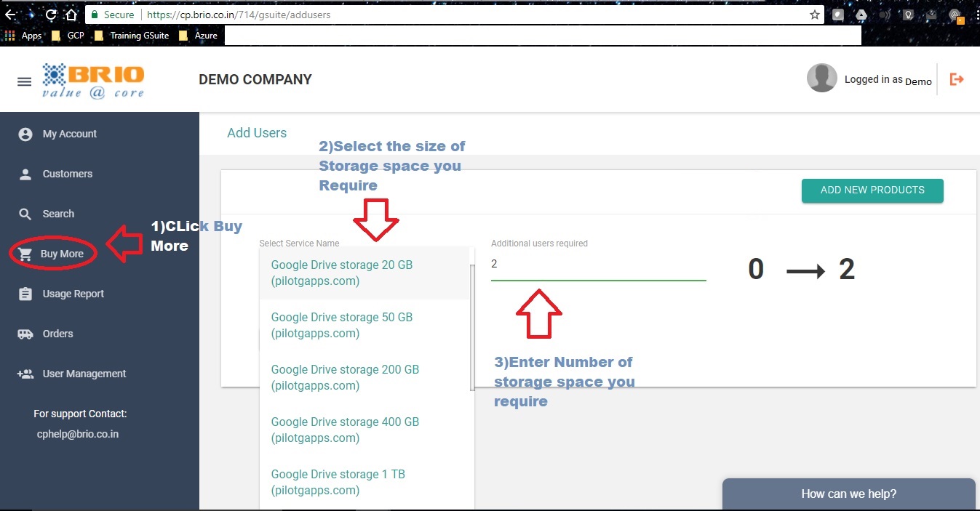
Task: Click the Logged in as Demo text
Action: click(x=888, y=80)
